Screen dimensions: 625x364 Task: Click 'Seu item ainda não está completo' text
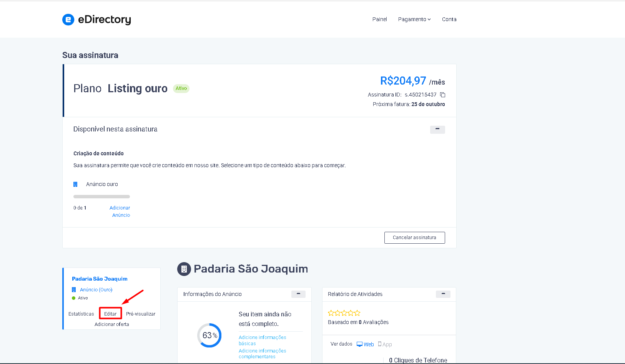coord(265,319)
